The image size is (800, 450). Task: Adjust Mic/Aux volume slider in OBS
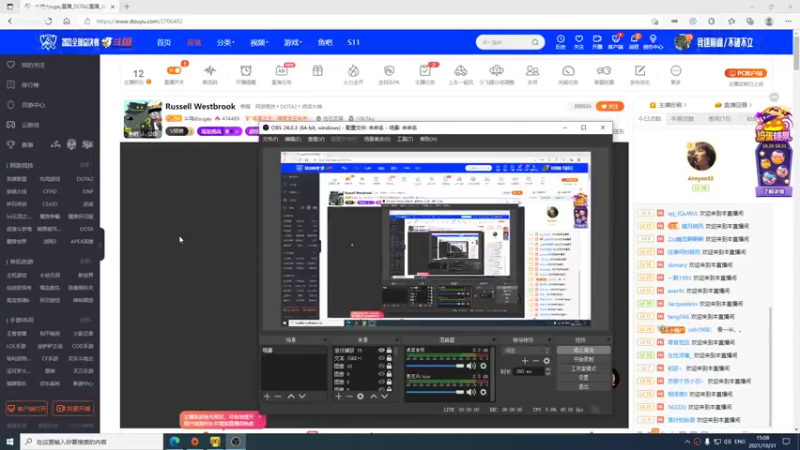[x=435, y=392]
